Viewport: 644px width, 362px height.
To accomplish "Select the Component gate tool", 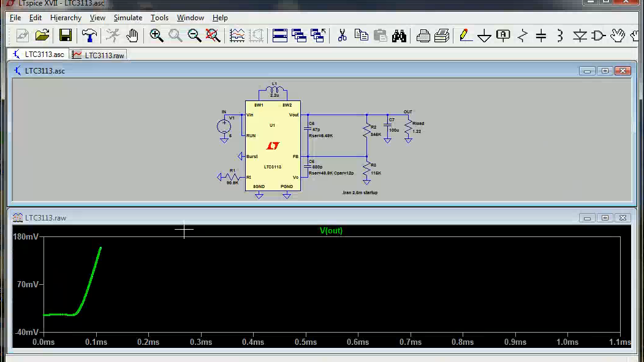I will tap(599, 36).
